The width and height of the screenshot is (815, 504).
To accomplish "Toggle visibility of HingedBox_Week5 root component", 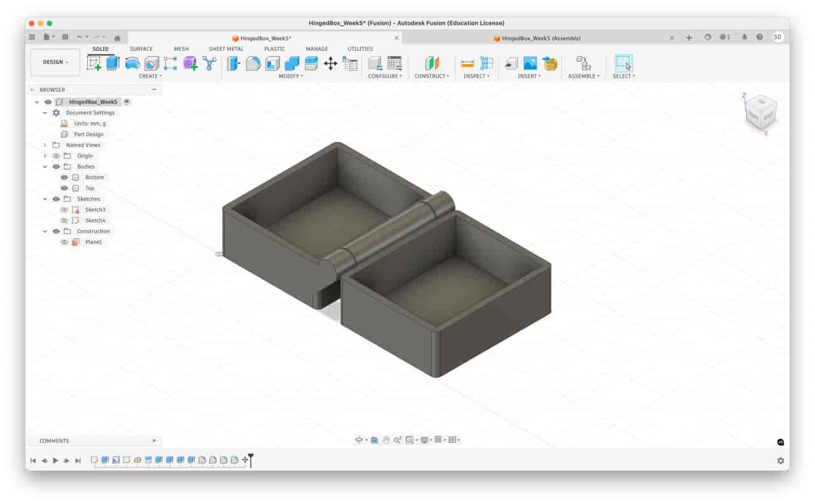I will [48, 102].
